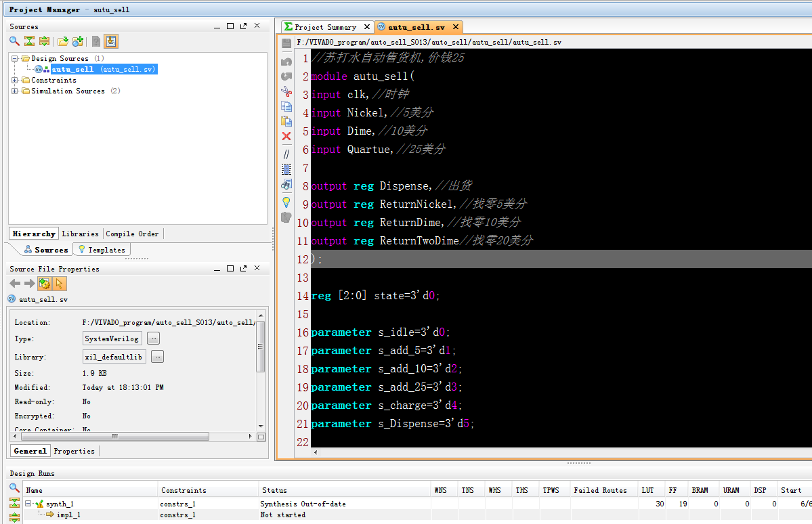812x524 pixels.
Task: Click the scissors Cut icon in editor
Action: (x=286, y=92)
